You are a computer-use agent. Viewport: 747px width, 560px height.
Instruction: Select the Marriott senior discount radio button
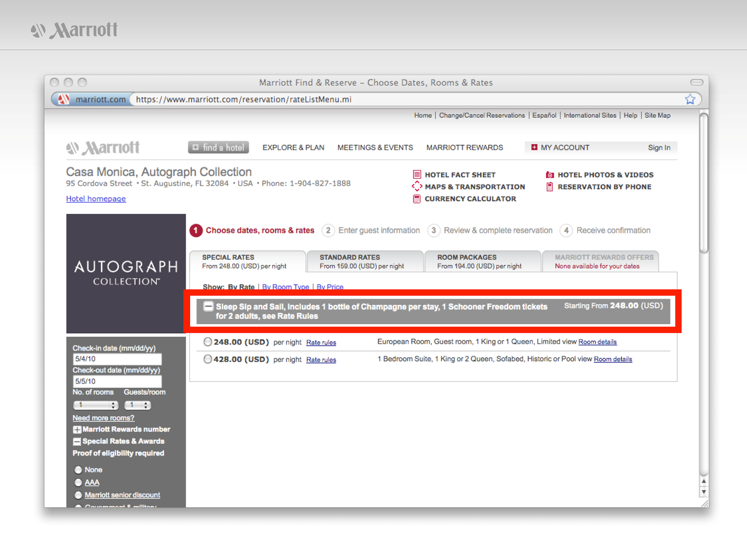pos(78,495)
